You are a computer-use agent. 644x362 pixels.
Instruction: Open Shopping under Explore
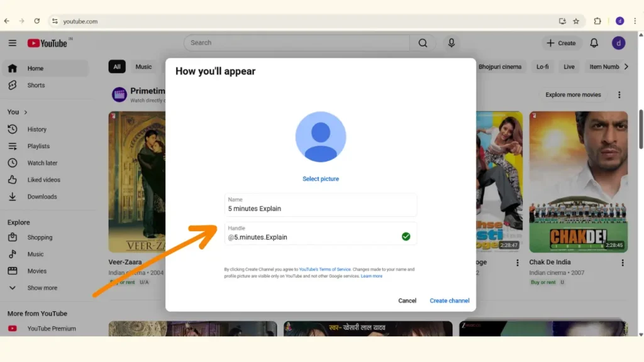40,237
